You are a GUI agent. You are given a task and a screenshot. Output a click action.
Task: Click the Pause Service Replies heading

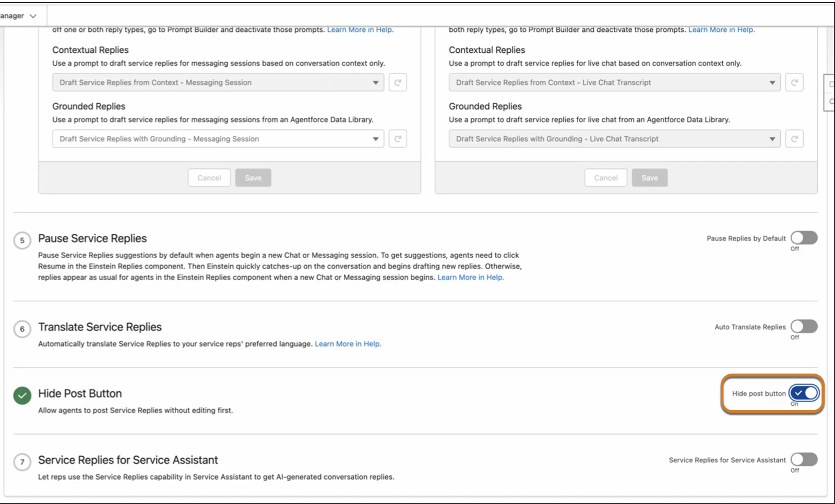(92, 238)
